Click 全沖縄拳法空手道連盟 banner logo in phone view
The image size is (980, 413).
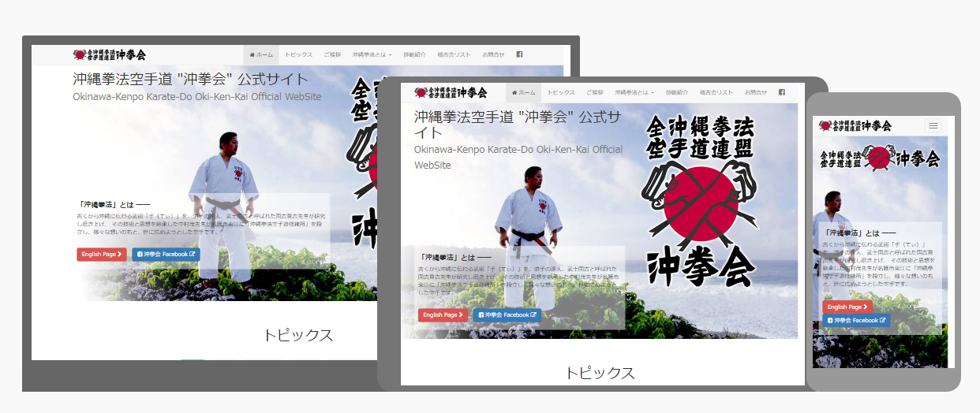[880, 158]
